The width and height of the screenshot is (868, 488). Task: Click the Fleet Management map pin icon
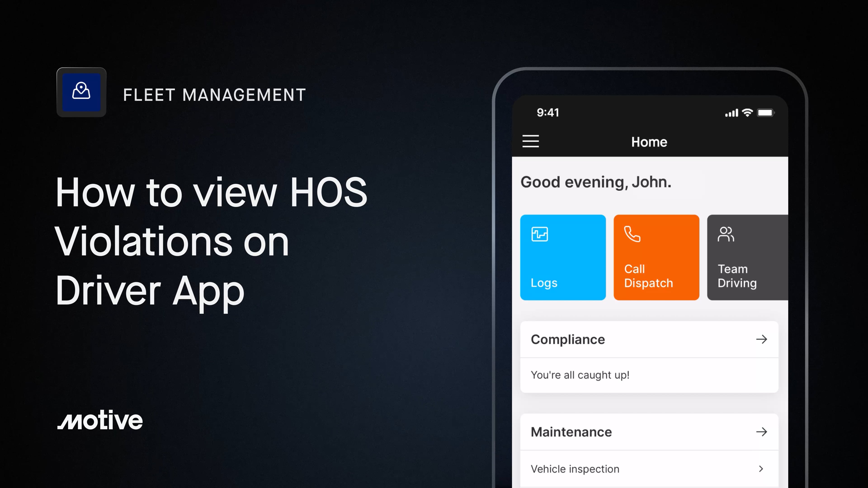81,91
